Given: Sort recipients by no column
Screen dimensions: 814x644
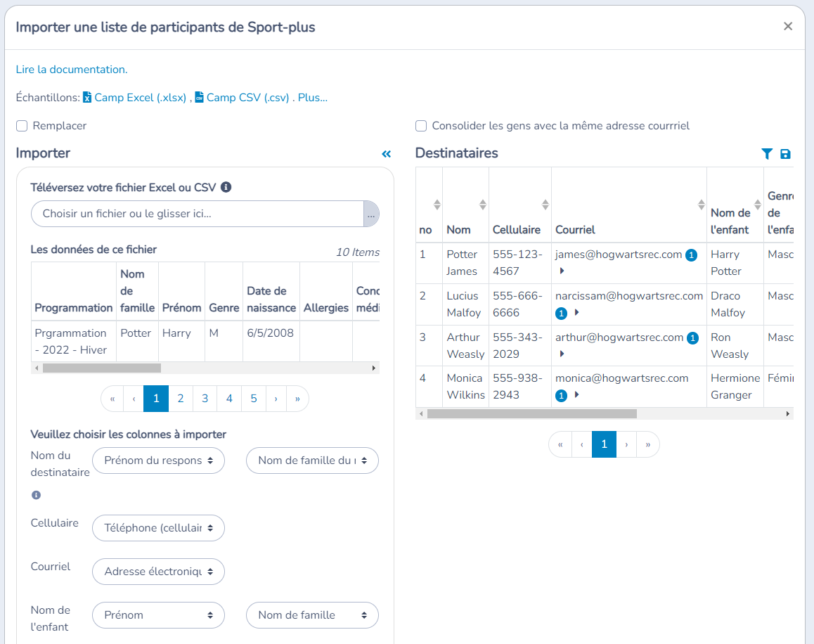Looking at the screenshot, I should [437, 205].
